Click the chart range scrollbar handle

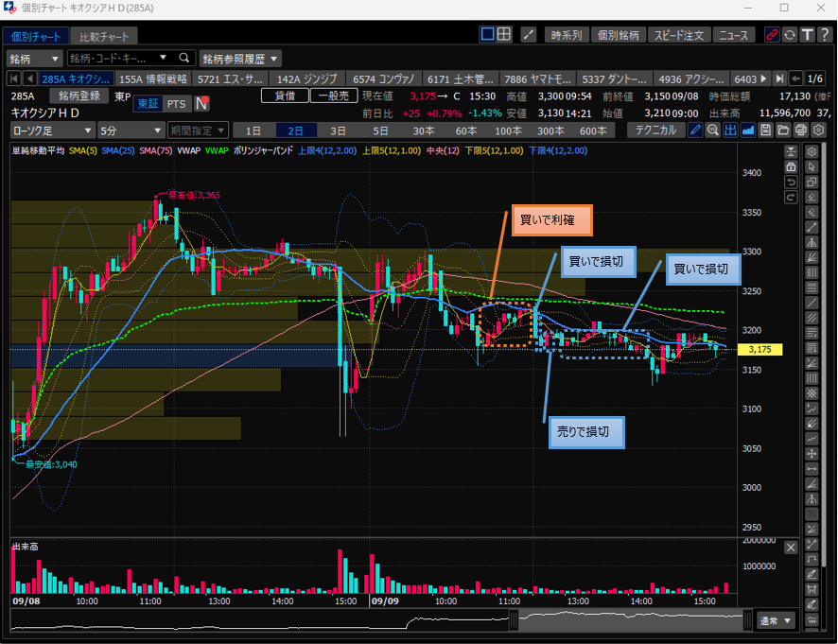point(514,620)
